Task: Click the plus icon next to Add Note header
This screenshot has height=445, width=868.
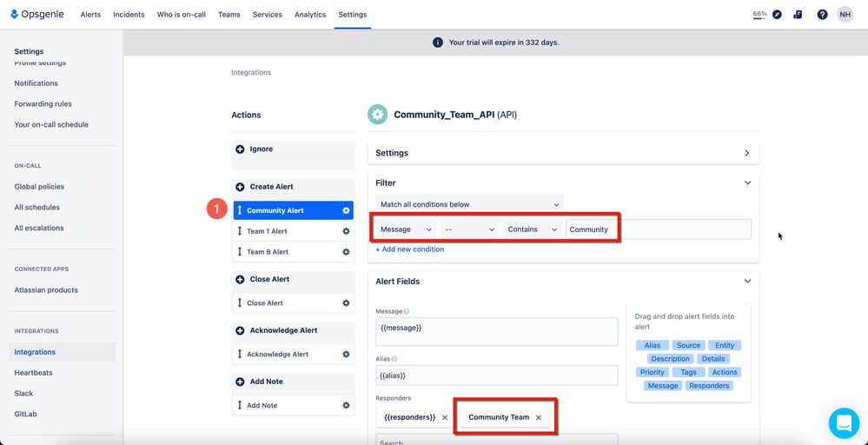Action: pos(241,382)
